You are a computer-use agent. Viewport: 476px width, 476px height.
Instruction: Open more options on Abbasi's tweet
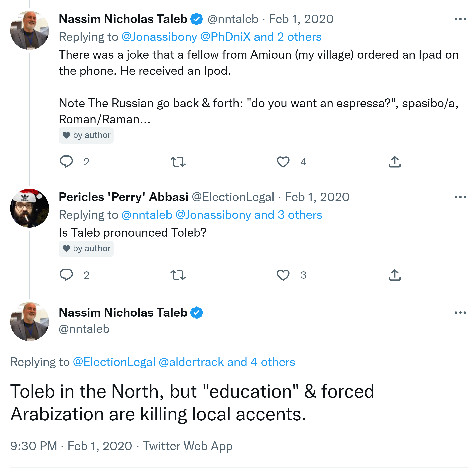460,197
